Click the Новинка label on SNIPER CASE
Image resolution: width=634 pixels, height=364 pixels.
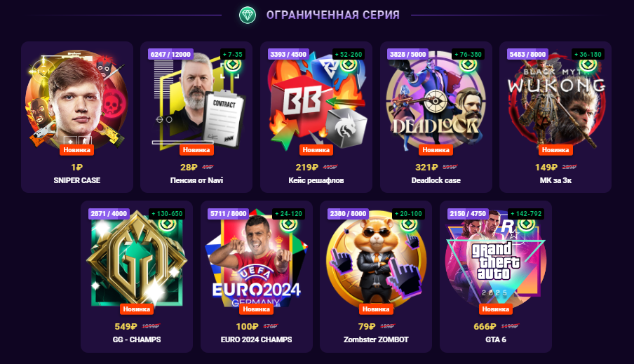(77, 149)
